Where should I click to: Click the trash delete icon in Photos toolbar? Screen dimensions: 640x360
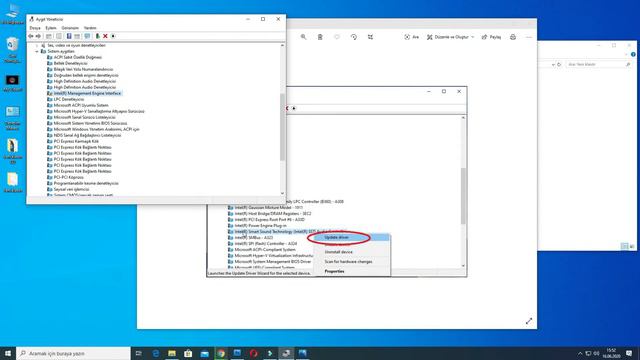coord(320,37)
